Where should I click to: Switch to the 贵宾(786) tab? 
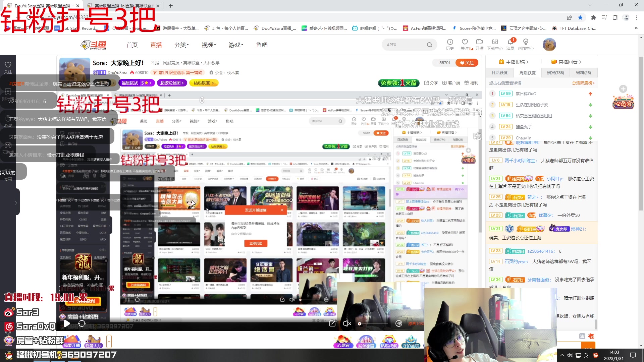pyautogui.click(x=555, y=72)
